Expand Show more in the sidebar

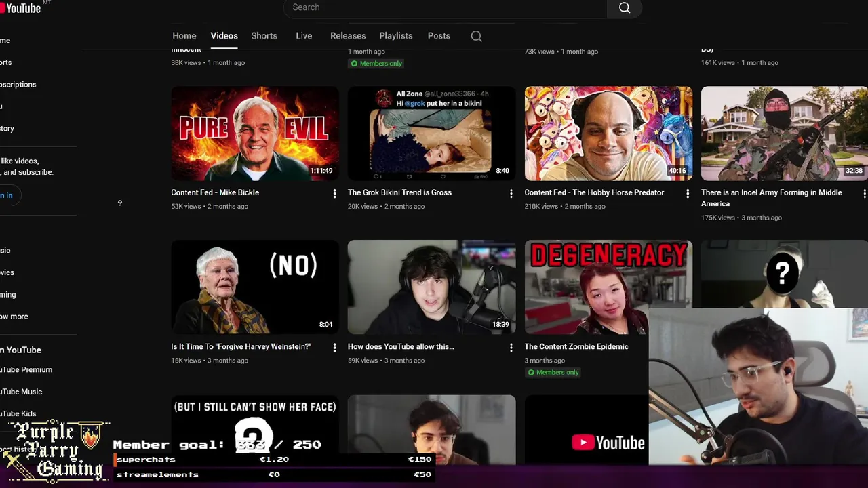coord(14,317)
